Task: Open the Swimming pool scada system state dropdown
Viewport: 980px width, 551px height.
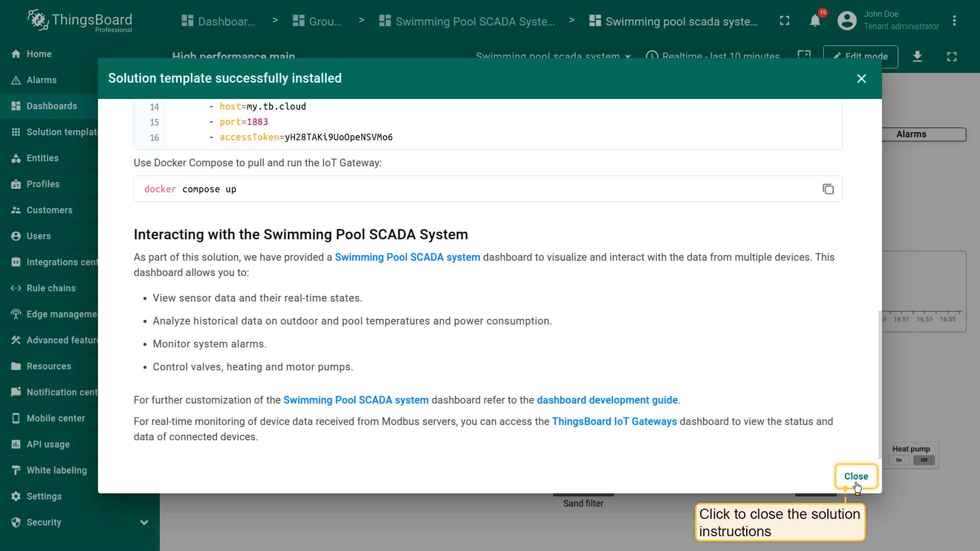Action: click(553, 56)
